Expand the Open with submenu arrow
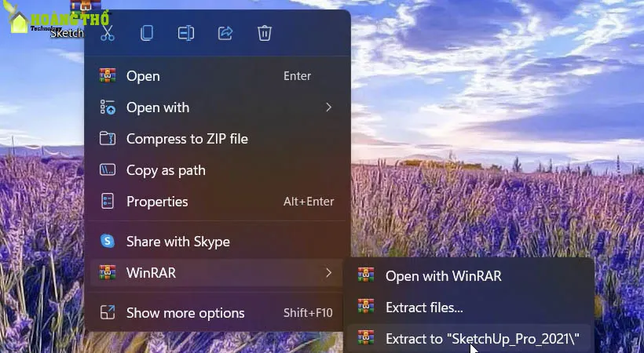This screenshot has height=353, width=644. tap(329, 107)
